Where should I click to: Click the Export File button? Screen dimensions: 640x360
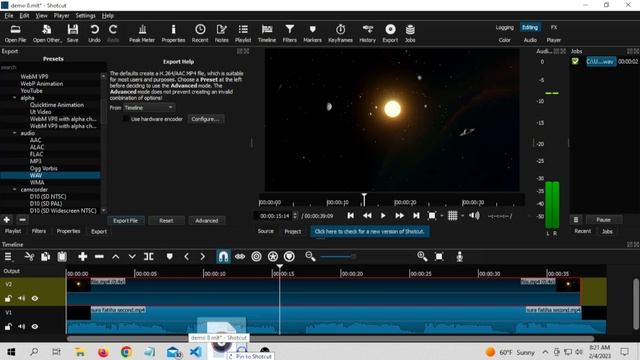click(126, 220)
